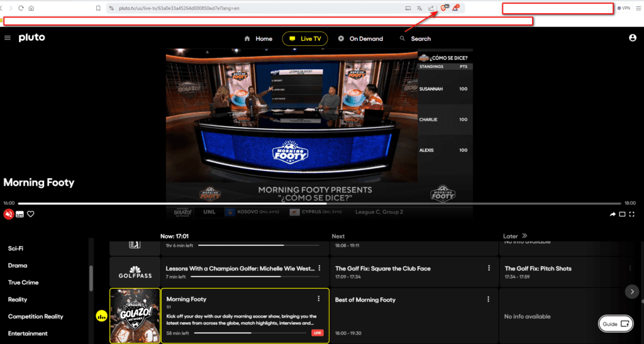Select the True Crime category
The width and height of the screenshot is (644, 344).
[23, 282]
